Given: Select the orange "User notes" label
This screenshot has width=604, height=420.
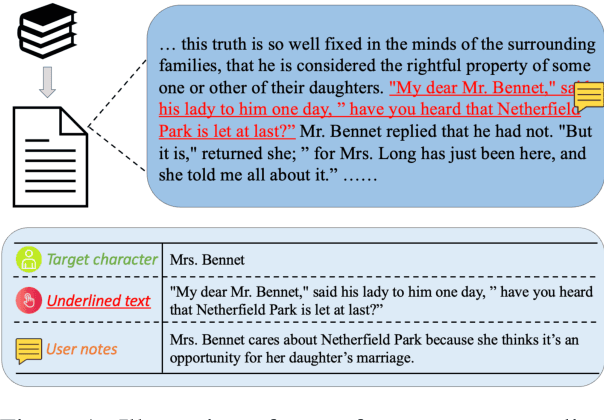Looking at the screenshot, I should [x=84, y=350].
